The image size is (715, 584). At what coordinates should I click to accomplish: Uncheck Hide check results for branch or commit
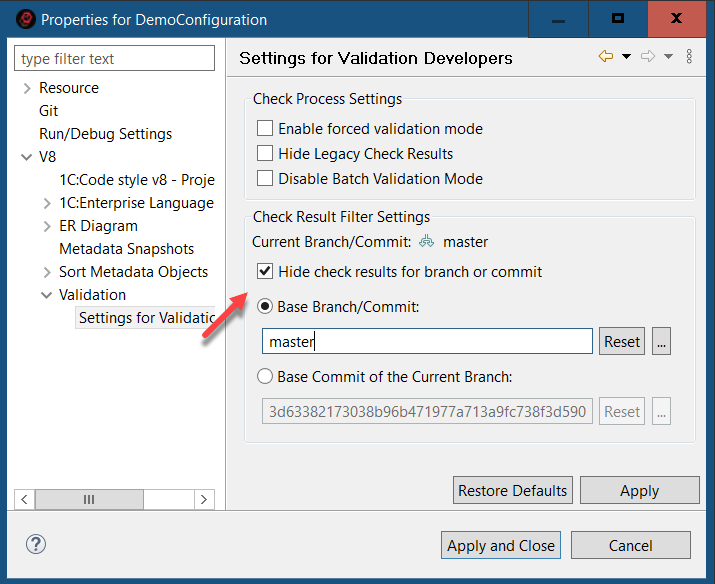tap(265, 272)
